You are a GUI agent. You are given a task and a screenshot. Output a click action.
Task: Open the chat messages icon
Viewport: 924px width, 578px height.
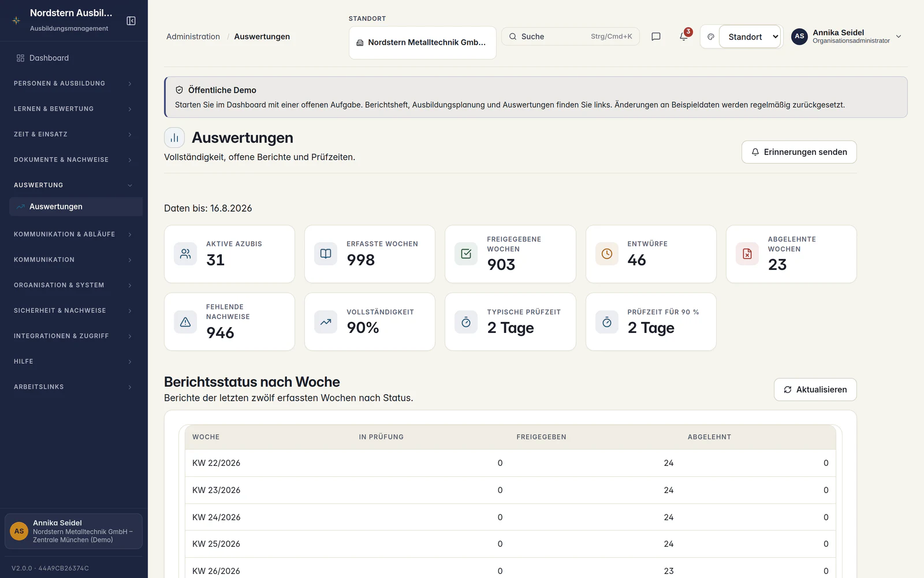point(656,36)
